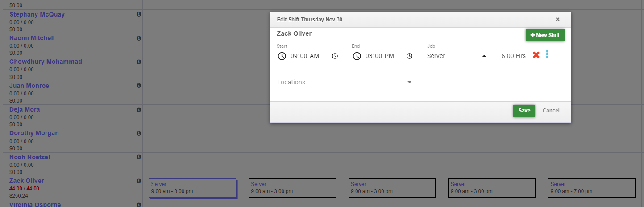This screenshot has width=644, height=207.
Task: Save the edited shift
Action: pyautogui.click(x=524, y=111)
